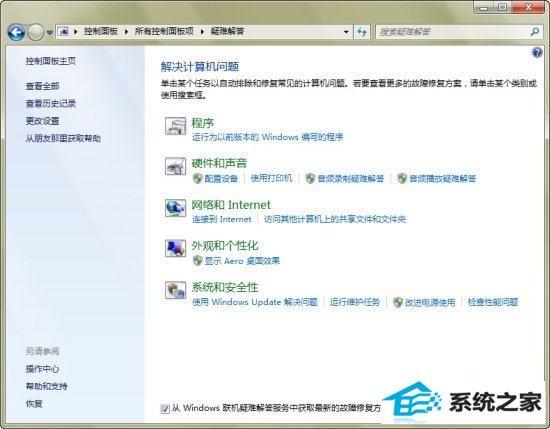Screen dimensions: 550x429
Task: Expand the arrow after 所有控制面板项 breadcrumb
Action: coord(202,32)
